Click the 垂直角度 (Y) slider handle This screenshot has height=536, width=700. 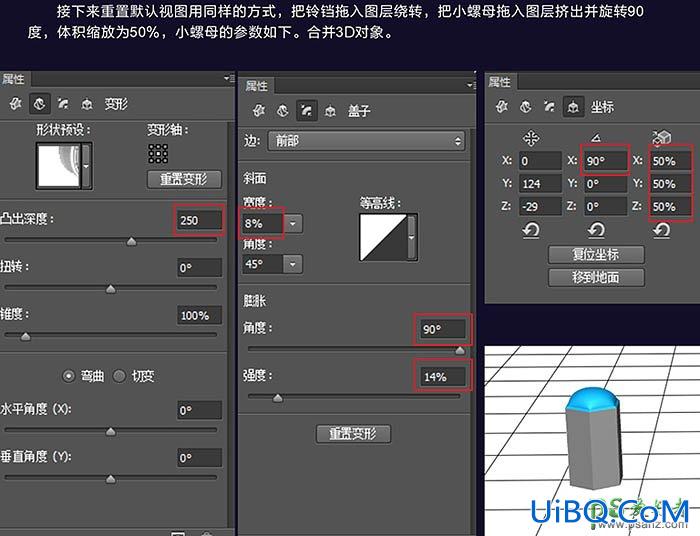pyautogui.click(x=111, y=479)
